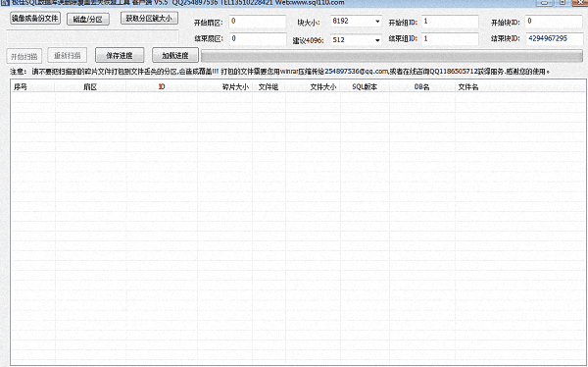Image resolution: width=588 pixels, height=367 pixels.
Task: Sort by the DB名 column header
Action: [x=422, y=86]
